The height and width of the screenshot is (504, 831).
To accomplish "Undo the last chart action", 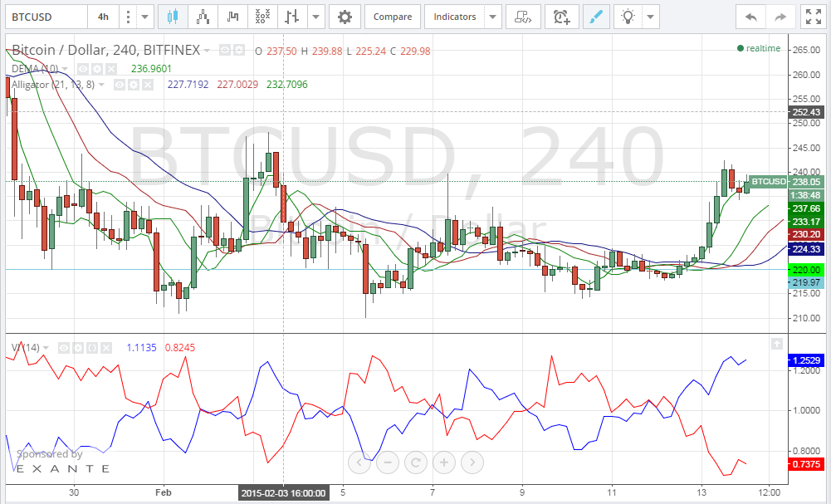I will (750, 16).
